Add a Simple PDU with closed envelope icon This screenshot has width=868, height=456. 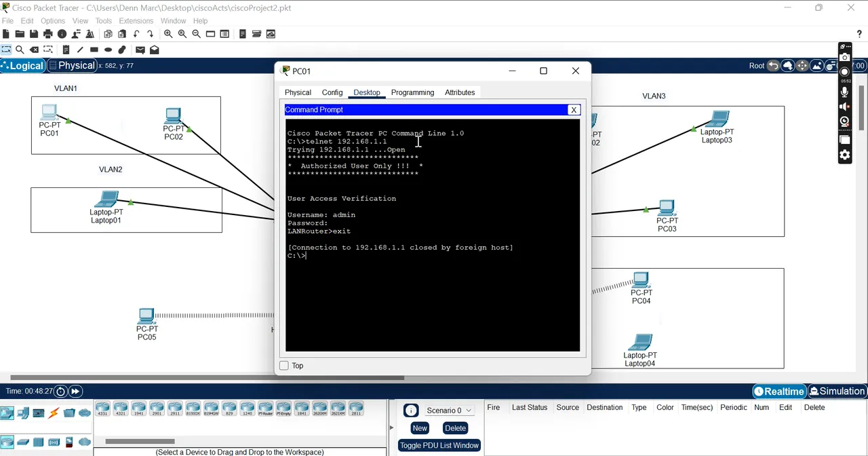(140, 50)
